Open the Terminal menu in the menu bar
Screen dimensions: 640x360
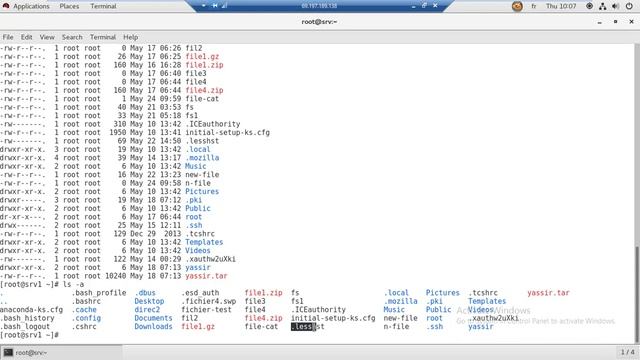click(103, 37)
